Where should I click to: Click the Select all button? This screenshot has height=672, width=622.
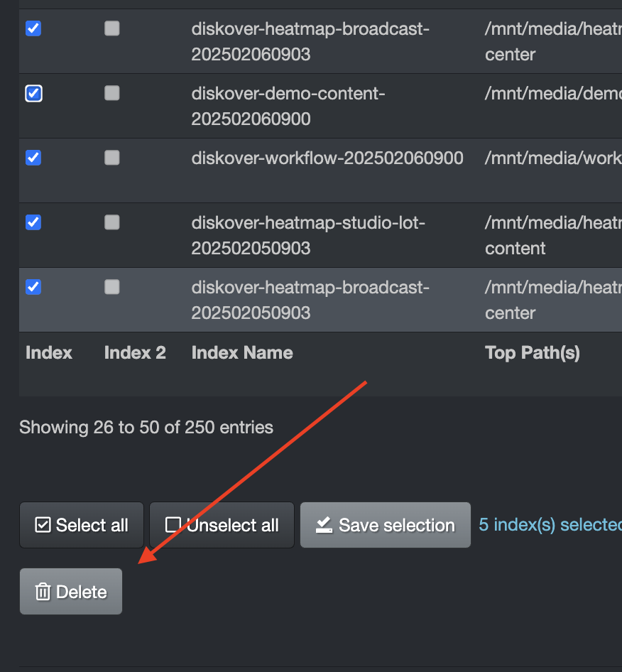[x=82, y=525]
